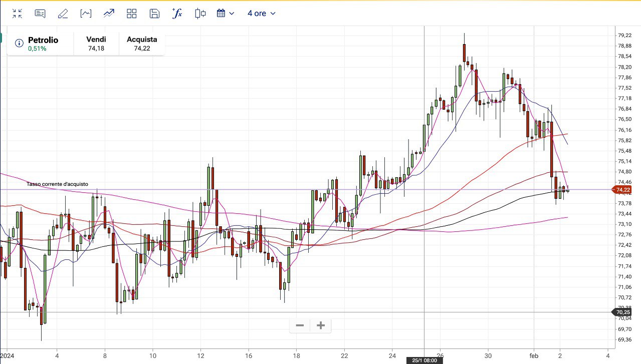Open the chart pattern tool icon
The image size is (641, 364).
(x=86, y=14)
